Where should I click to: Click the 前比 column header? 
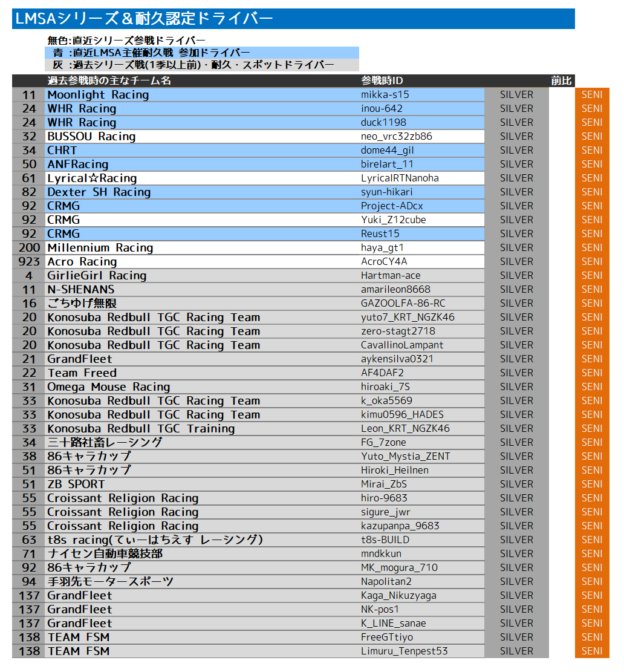(x=561, y=81)
